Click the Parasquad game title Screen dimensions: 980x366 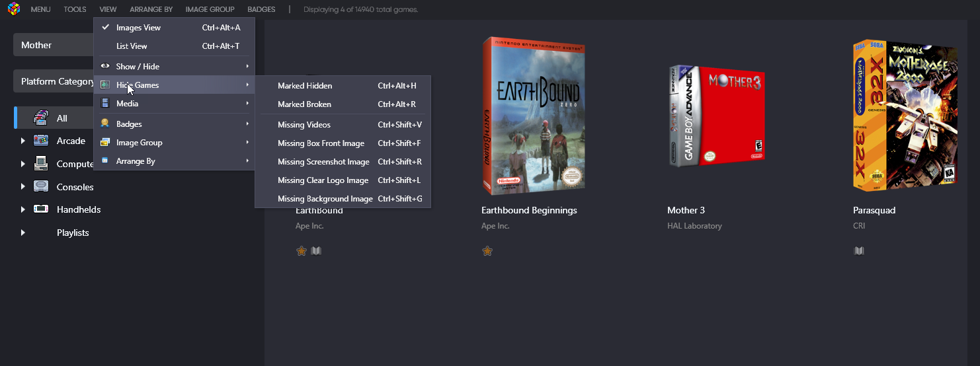coord(874,210)
